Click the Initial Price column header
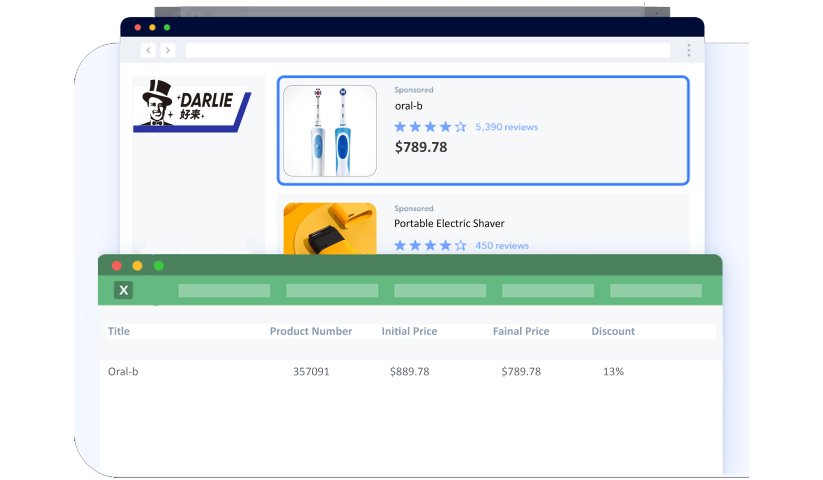823x480 pixels. point(409,332)
